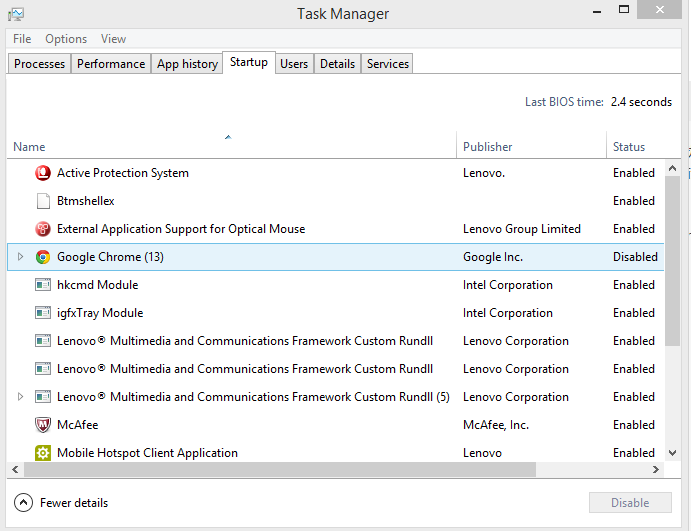Click horizontal scrollbar left arrow

coord(15,470)
